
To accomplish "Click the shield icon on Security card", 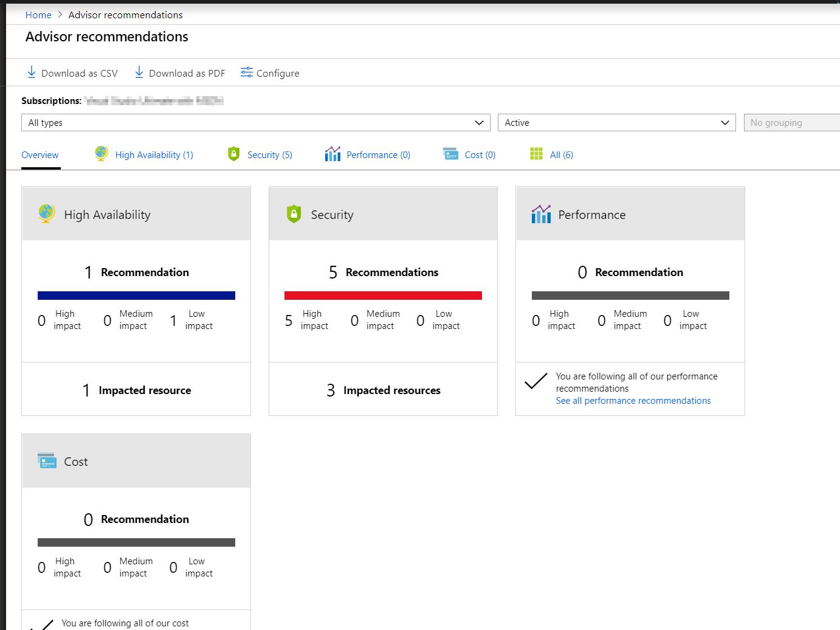I will click(x=294, y=213).
